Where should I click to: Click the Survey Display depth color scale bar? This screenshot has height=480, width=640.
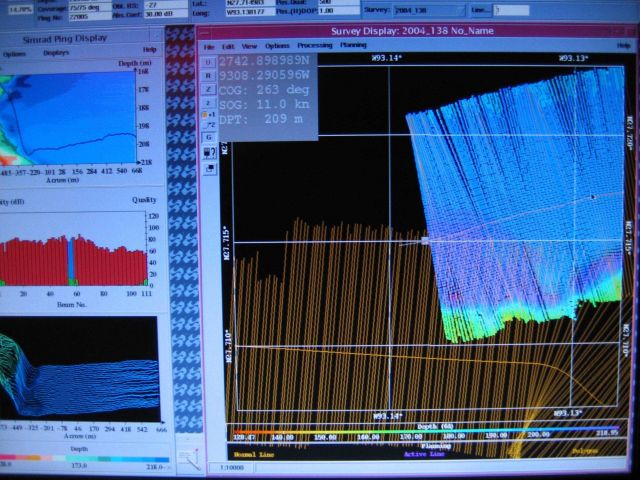pos(427,431)
